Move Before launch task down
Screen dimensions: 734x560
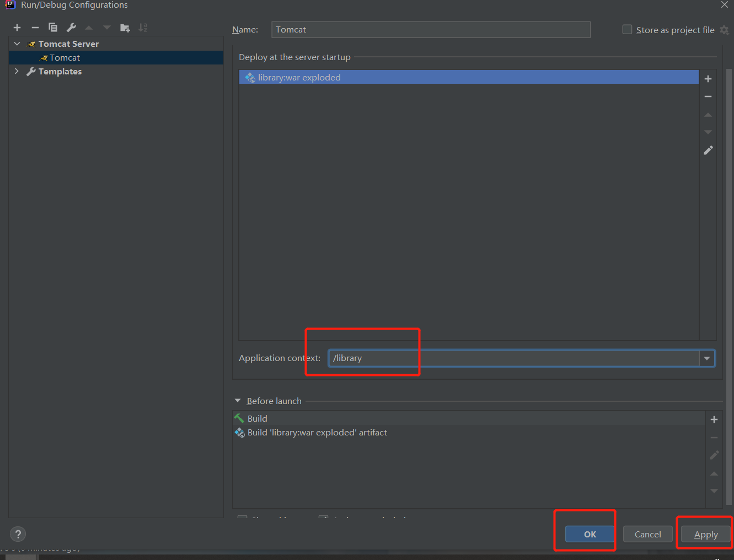(714, 491)
